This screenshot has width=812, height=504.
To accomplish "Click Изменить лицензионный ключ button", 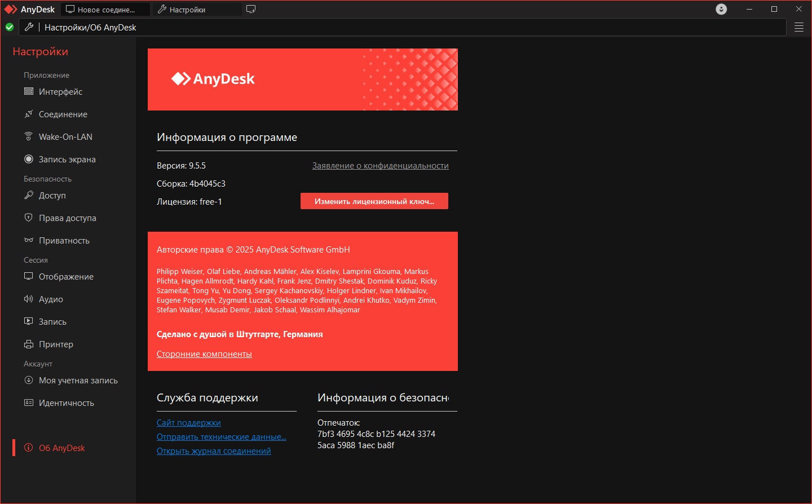I will pos(374,201).
